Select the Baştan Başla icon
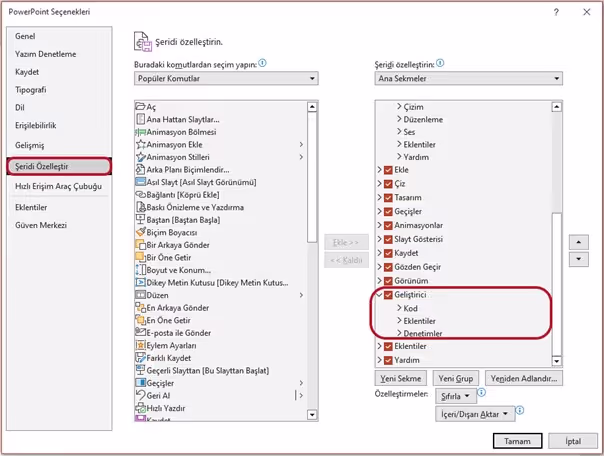Viewport: 604px width, 456px height. tap(141, 220)
